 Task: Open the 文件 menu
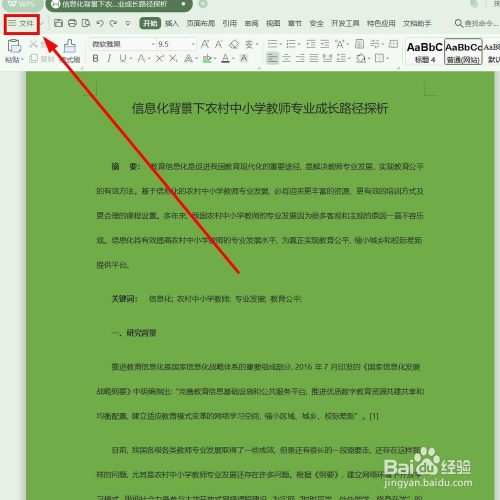pos(22,23)
